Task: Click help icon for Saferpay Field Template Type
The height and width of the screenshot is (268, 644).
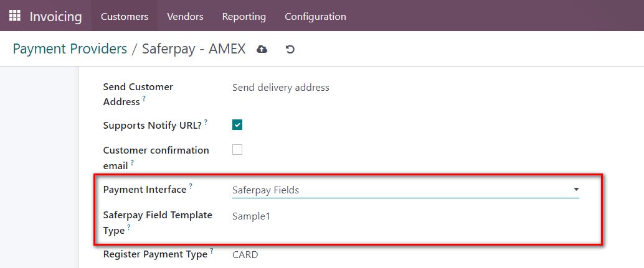Action: [129, 228]
